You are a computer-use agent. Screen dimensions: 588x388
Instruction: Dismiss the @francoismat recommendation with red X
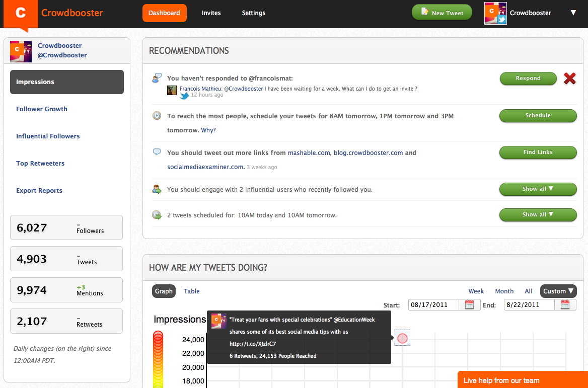tap(570, 79)
